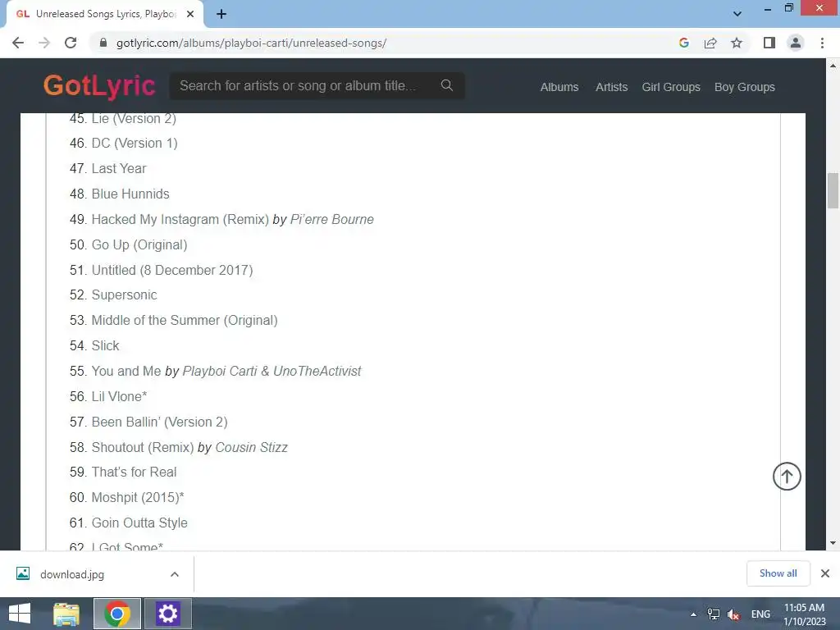Open the Girl Groups menu item
The width and height of the screenshot is (840, 630).
pyautogui.click(x=671, y=87)
